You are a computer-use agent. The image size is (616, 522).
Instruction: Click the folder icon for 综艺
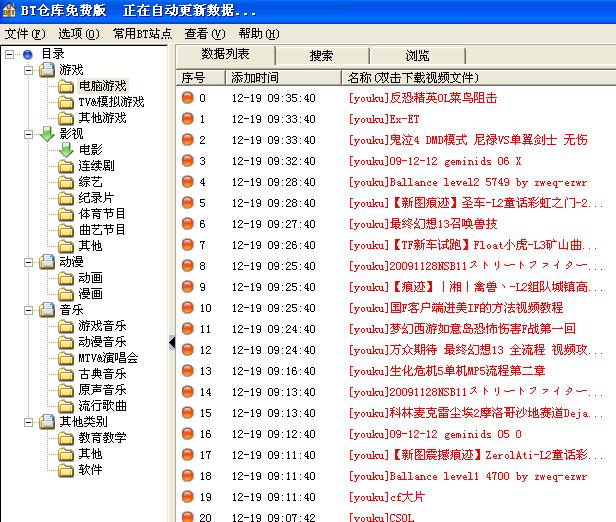(66, 182)
